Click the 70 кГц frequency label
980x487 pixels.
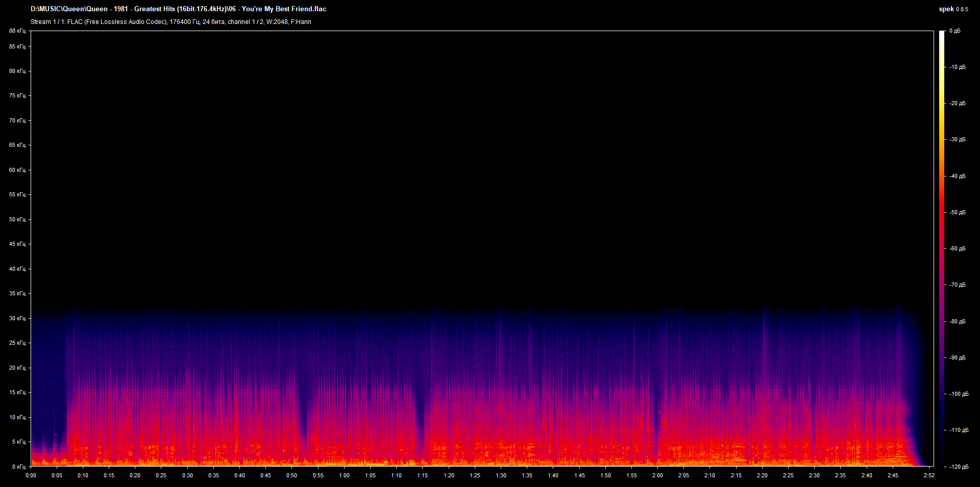point(17,120)
